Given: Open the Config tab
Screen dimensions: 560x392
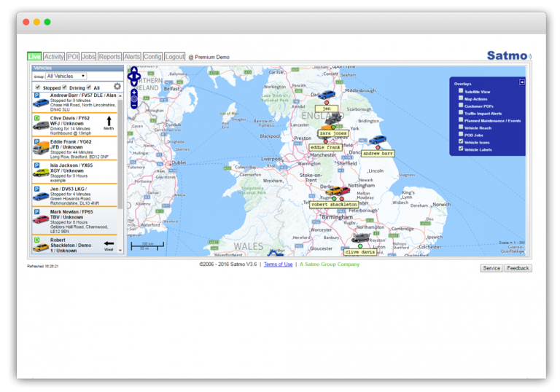Looking at the screenshot, I should pyautogui.click(x=153, y=56).
